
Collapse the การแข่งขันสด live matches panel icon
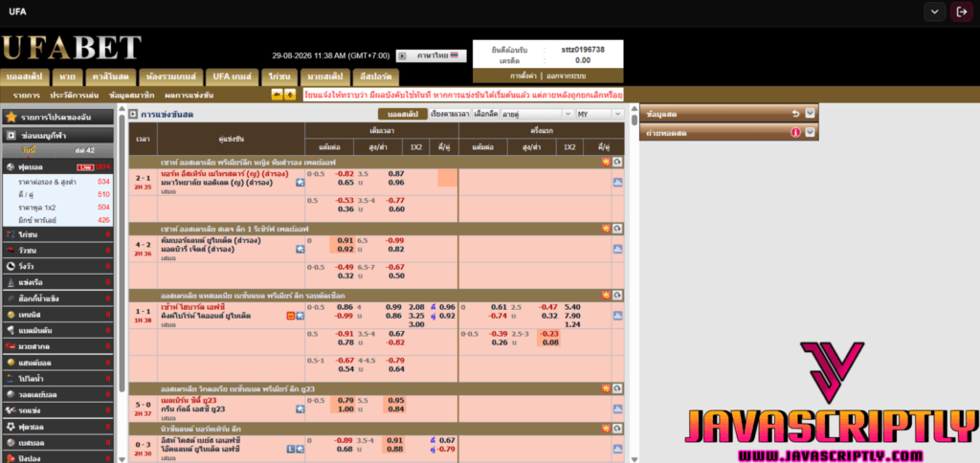pyautogui.click(x=133, y=115)
